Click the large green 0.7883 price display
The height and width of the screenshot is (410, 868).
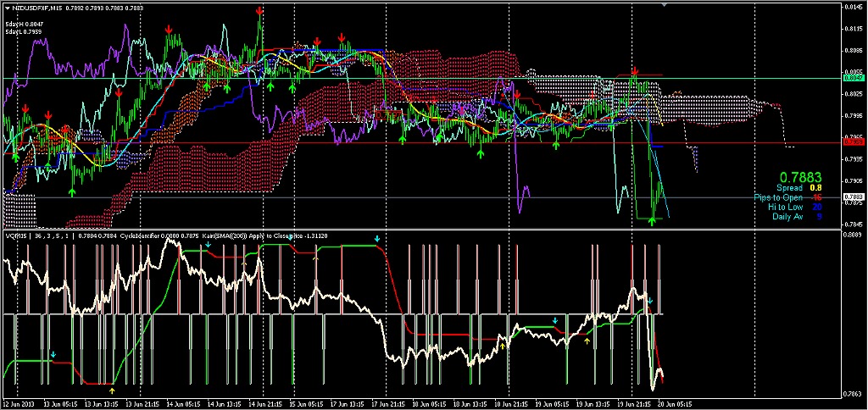[x=800, y=177]
